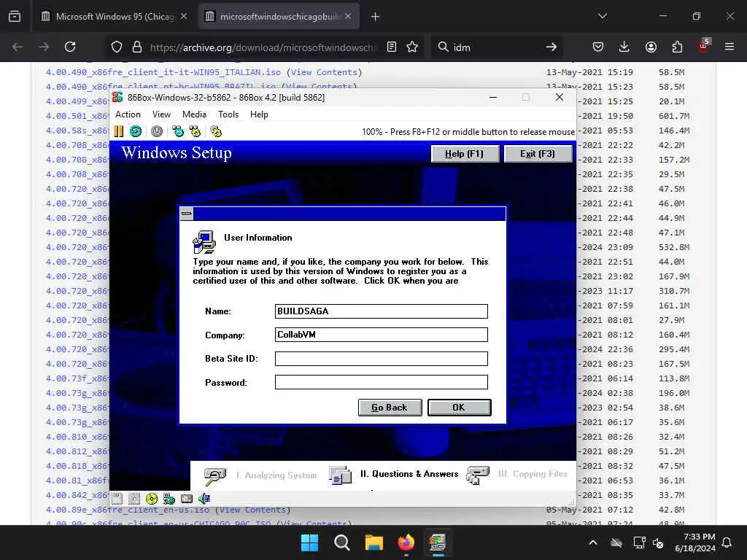This screenshot has width=747, height=560.
Task: Open the Media menu in 86Box
Action: pos(194,114)
